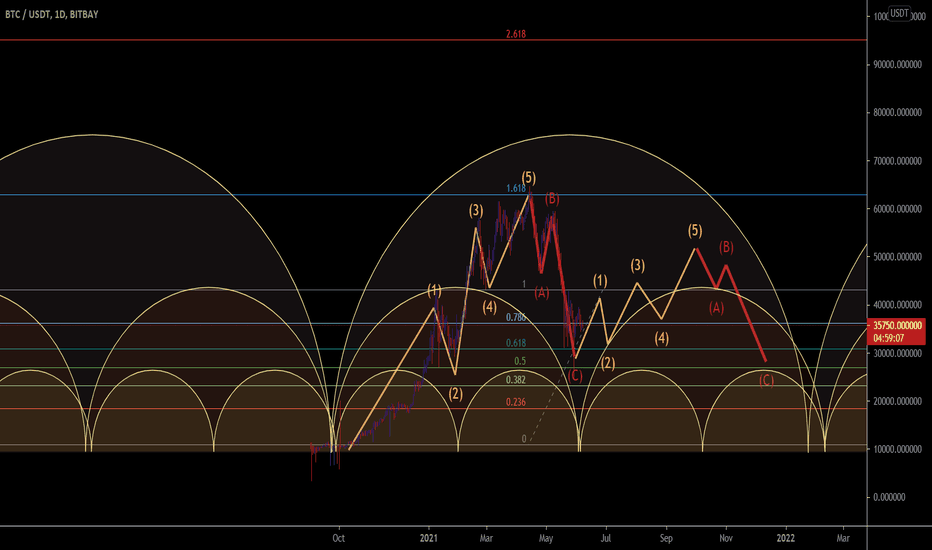Click the current price label 35750.000000
Viewport: 932px width, 550px height.
[898, 326]
